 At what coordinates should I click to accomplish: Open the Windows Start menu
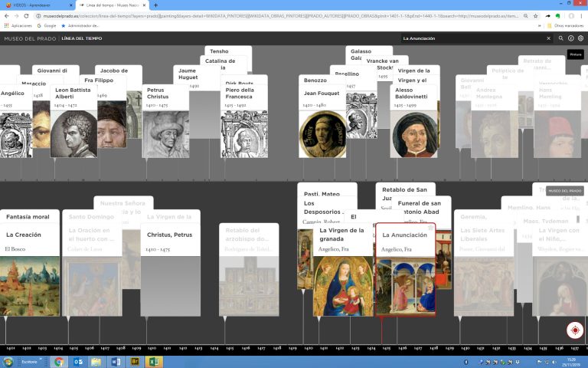pyautogui.click(x=8, y=362)
